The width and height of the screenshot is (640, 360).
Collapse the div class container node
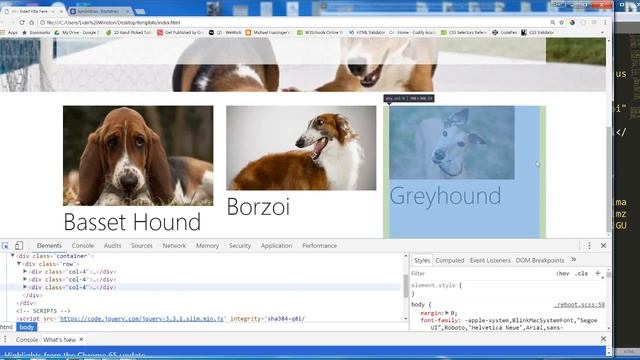pyautogui.click(x=13, y=256)
